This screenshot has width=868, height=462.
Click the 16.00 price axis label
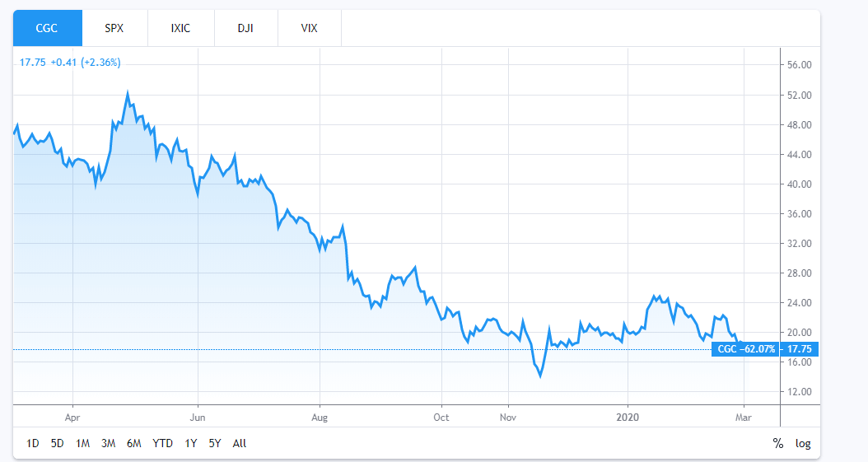point(800,362)
